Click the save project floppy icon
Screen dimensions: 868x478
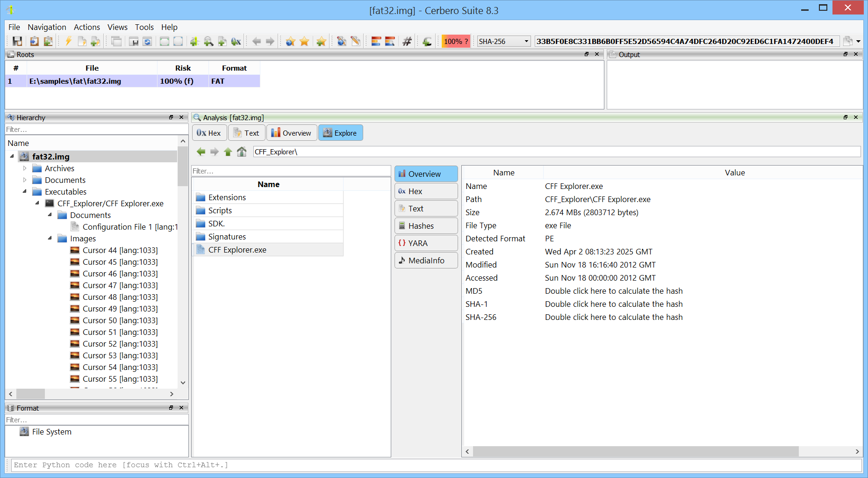coord(17,41)
